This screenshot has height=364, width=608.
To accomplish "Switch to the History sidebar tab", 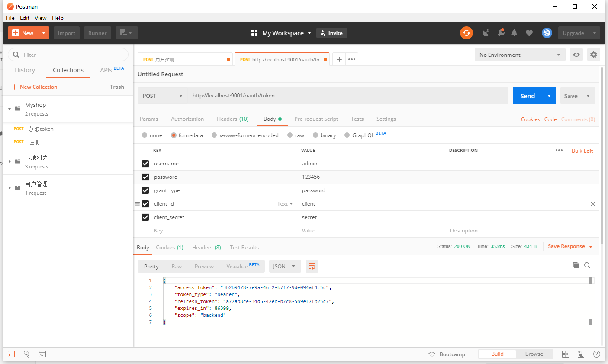I will pos(25,70).
